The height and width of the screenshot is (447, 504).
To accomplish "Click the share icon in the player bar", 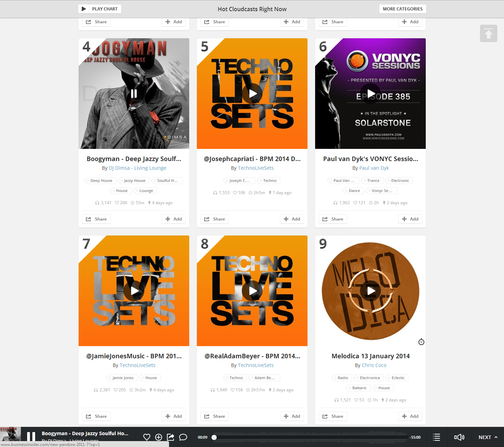I will coord(170,437).
